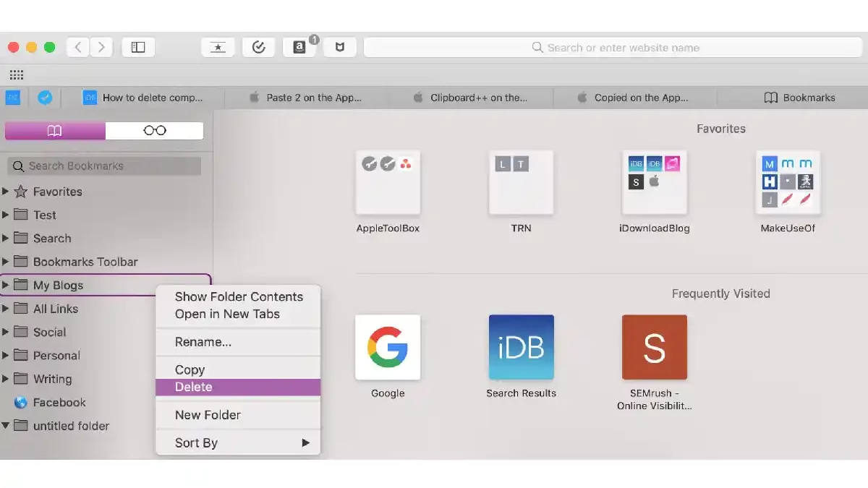The image size is (868, 488).
Task: Expand the Bookmarks Toolbar folder
Action: coord(6,262)
